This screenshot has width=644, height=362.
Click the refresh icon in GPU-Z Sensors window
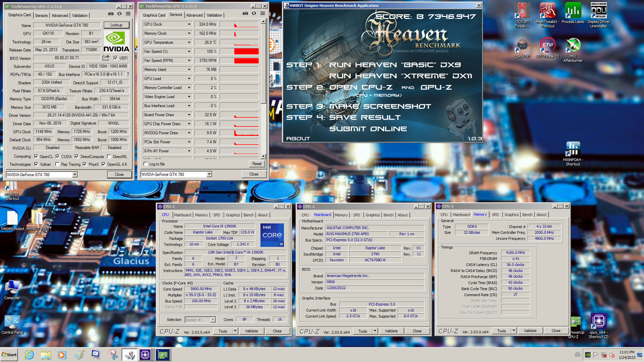click(x=254, y=13)
